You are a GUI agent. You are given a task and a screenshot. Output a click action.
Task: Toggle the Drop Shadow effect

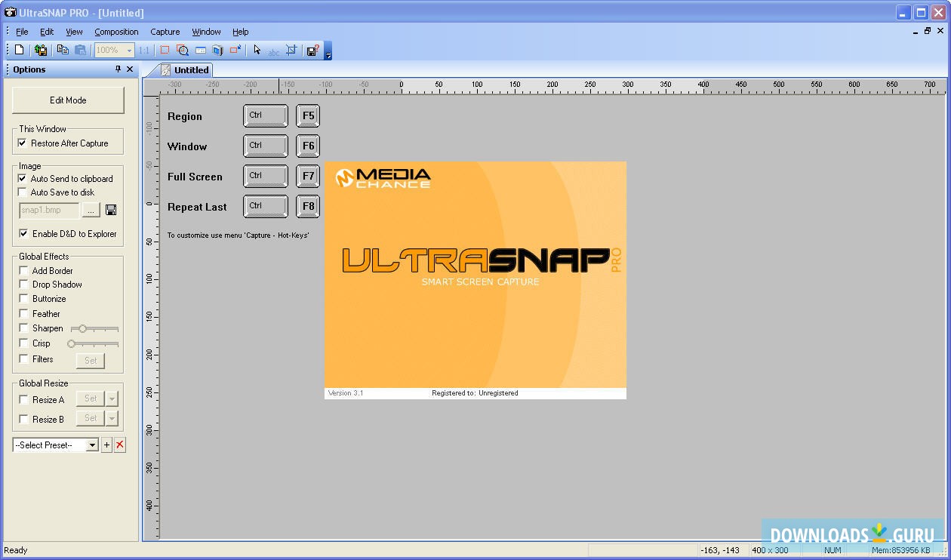click(23, 285)
